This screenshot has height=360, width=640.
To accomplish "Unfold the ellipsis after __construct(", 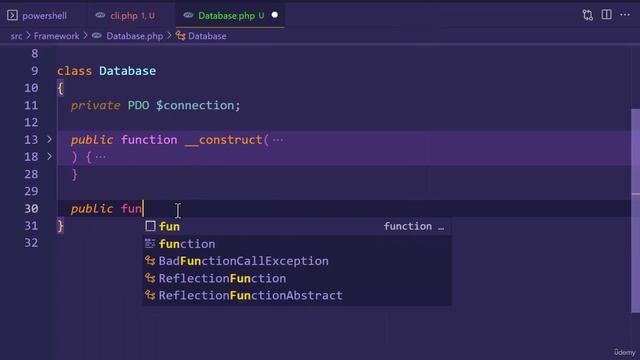I will pos(278,140).
